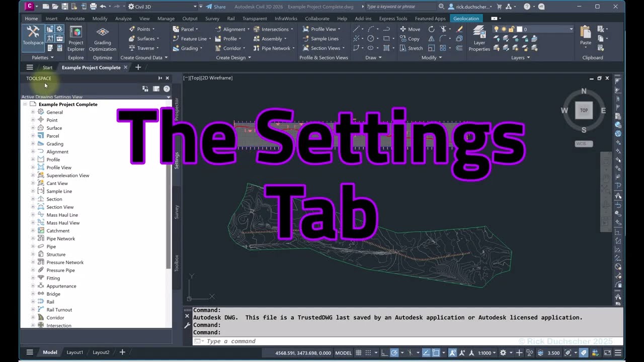Screen dimensions: 644x362
Task: Switch to the Start file tab
Action: 47,67
